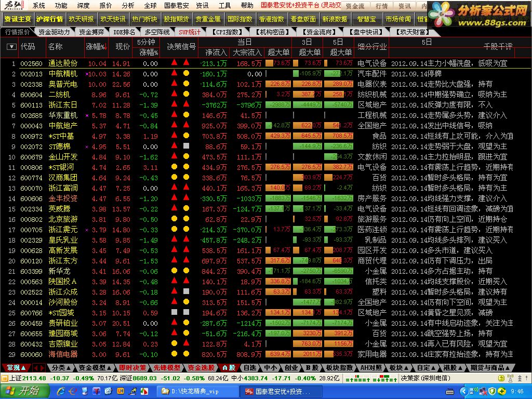Click the small icon left of 上证
The width and height of the screenshot is (532, 399).
click(4, 378)
